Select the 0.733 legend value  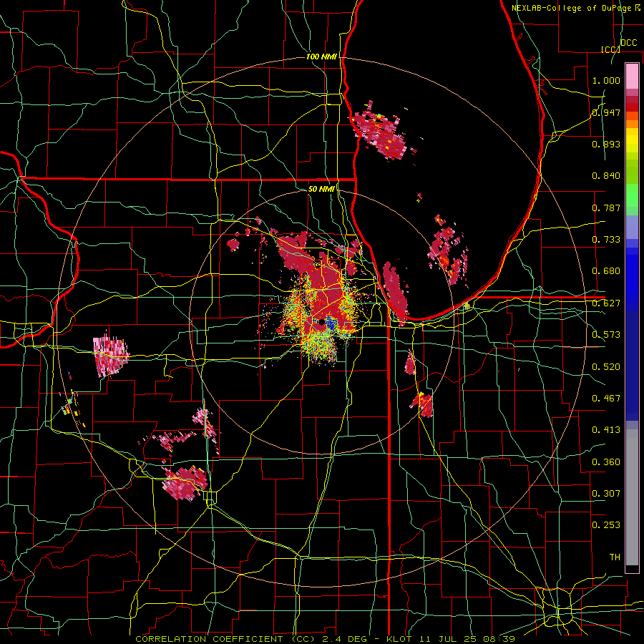tap(606, 240)
